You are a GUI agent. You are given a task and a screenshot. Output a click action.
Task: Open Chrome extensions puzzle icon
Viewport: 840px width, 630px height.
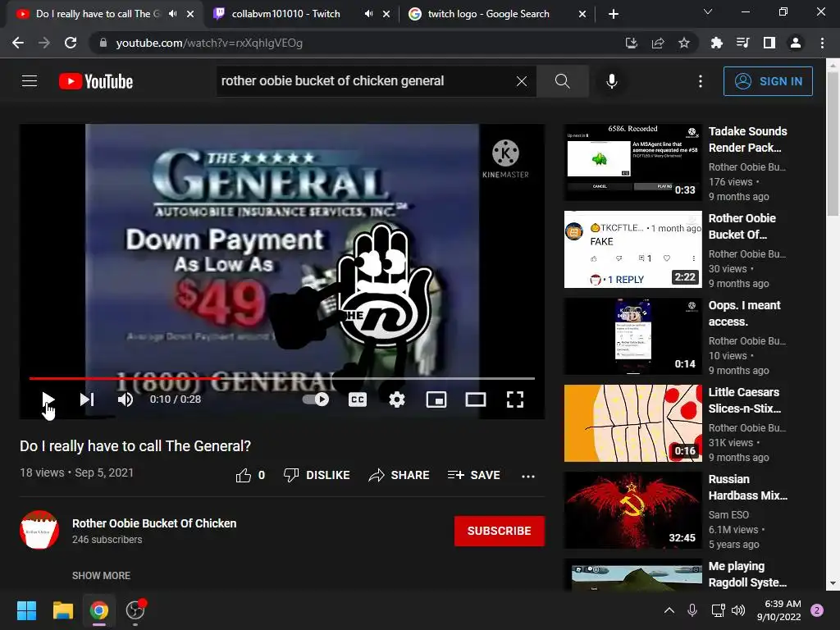point(716,43)
